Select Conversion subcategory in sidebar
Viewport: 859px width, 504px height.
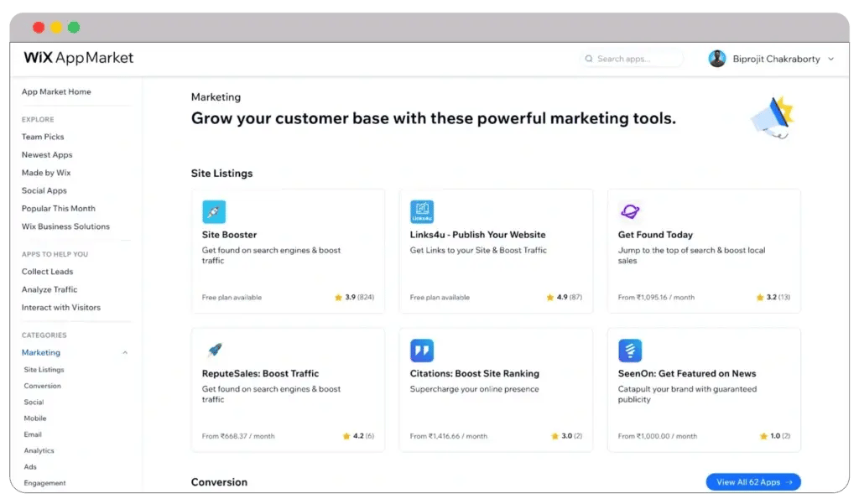pyautogui.click(x=43, y=386)
